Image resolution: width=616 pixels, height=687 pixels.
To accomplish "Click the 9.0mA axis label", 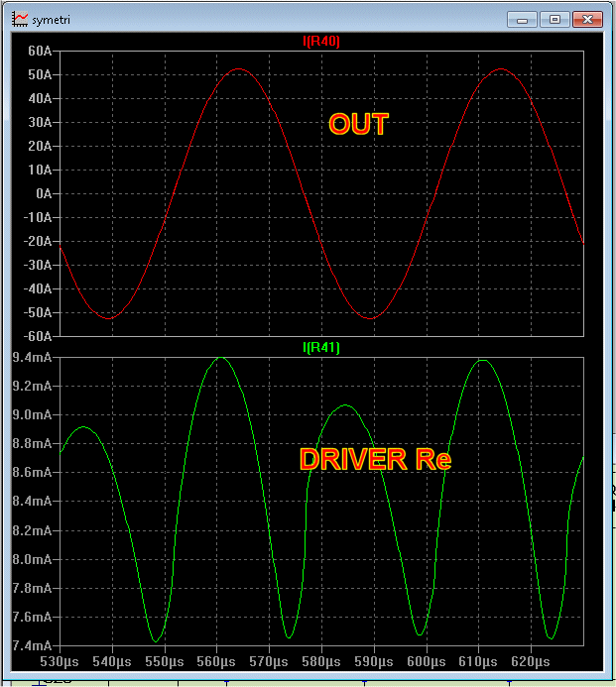I will [x=32, y=414].
